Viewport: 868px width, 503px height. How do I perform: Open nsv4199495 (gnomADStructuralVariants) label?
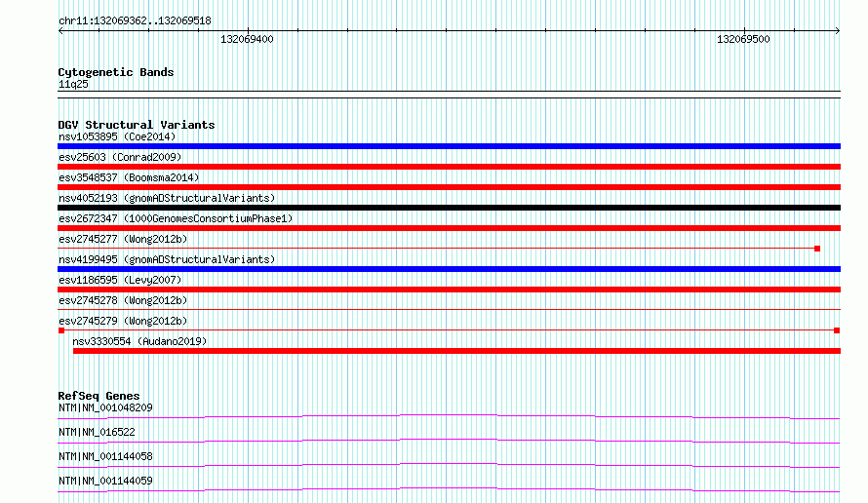point(167,259)
